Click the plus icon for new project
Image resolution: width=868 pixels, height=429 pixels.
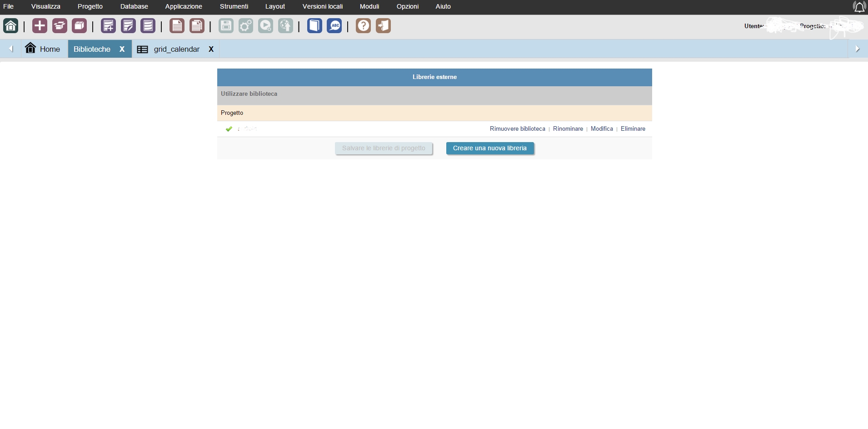pyautogui.click(x=40, y=26)
